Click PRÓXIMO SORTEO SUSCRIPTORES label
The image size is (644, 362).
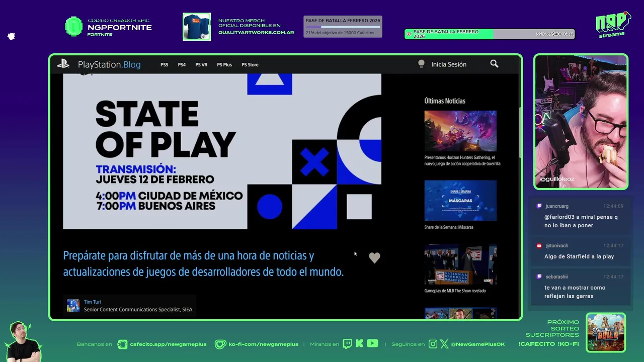pos(552,328)
